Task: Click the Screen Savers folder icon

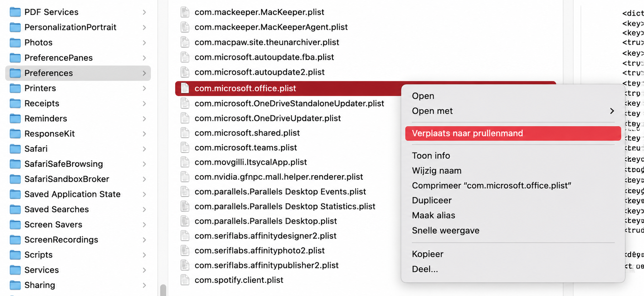Action: [15, 225]
